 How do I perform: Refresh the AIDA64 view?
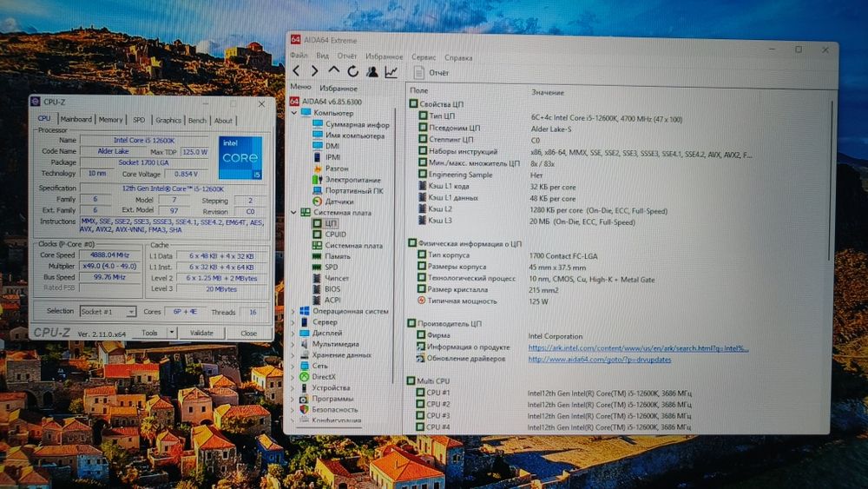[x=352, y=71]
